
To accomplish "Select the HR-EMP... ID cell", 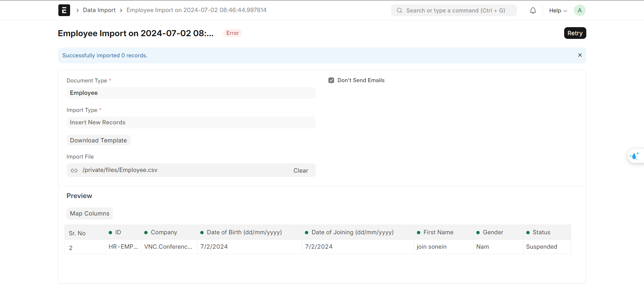I will pyautogui.click(x=123, y=247).
